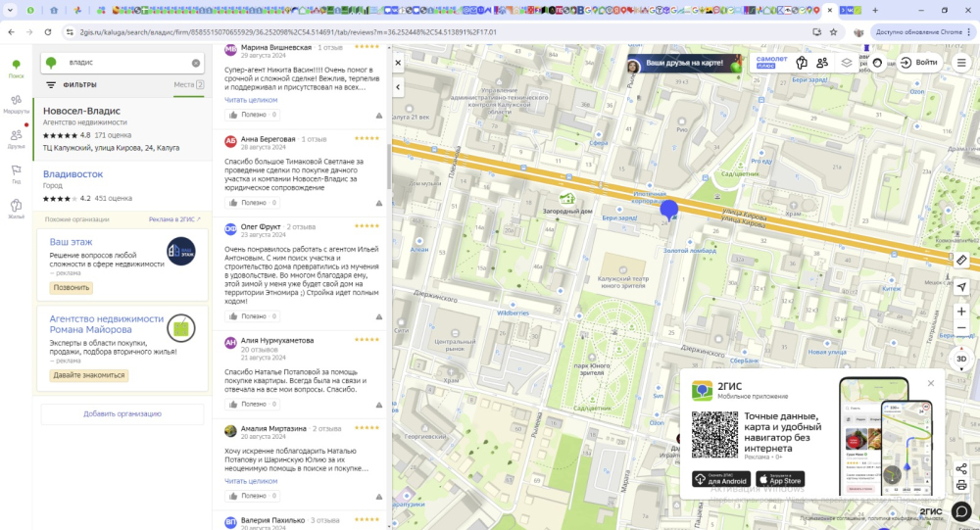The width and height of the screenshot is (980, 530).
Task: Open the ФИЛЬТРЫ filter options
Action: [72, 85]
